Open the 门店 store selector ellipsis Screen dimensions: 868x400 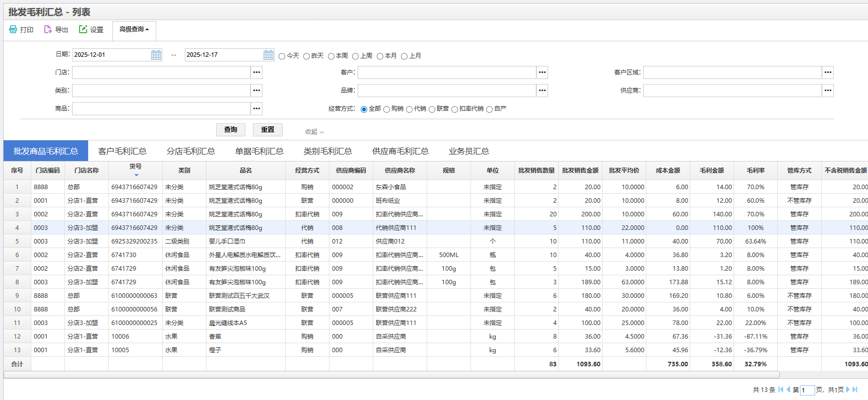click(256, 72)
